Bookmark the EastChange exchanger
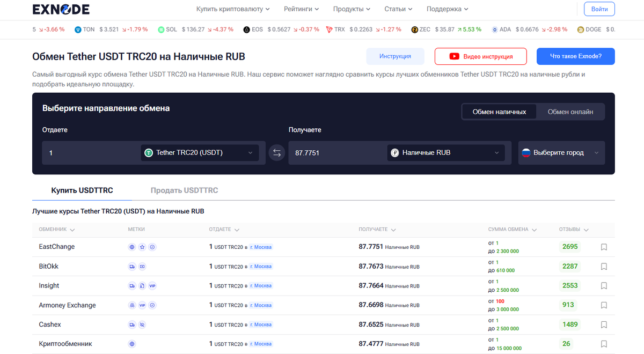This screenshot has width=644, height=354. click(604, 247)
